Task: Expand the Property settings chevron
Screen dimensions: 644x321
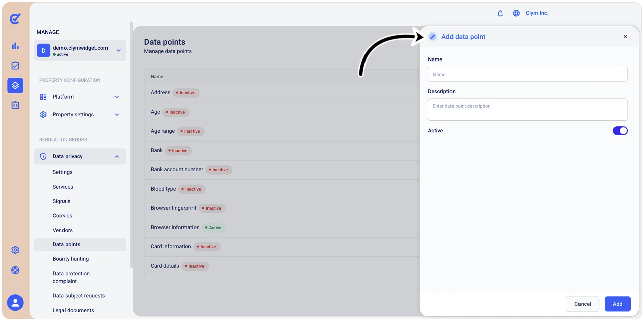Action: (117, 115)
